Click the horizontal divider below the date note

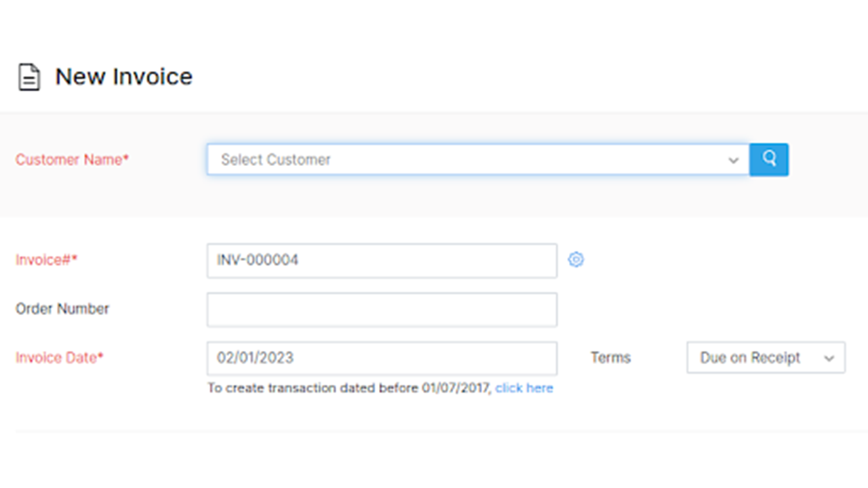tap(434, 431)
